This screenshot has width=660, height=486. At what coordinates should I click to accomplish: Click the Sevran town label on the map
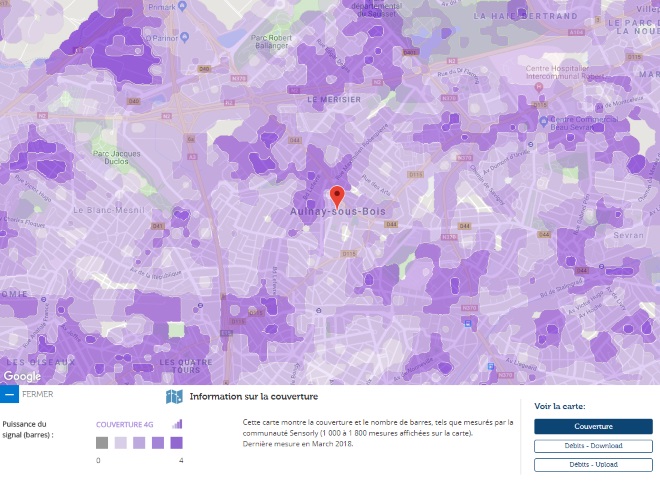tap(628, 235)
